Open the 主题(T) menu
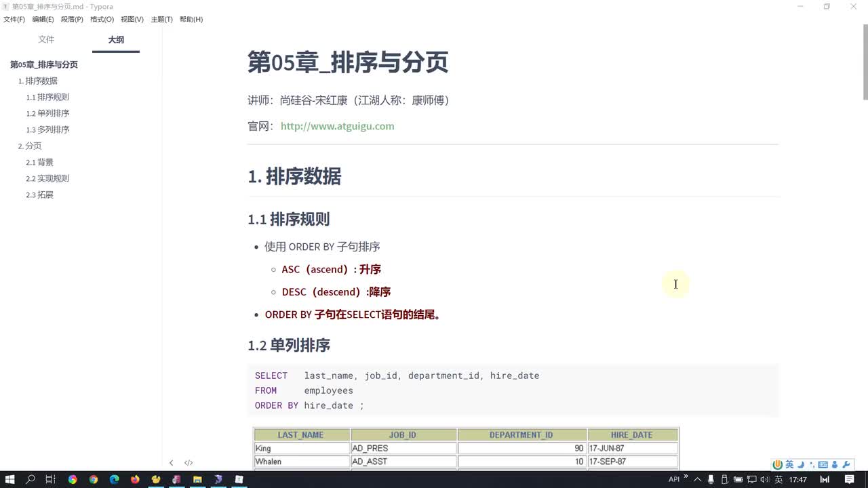 click(161, 20)
